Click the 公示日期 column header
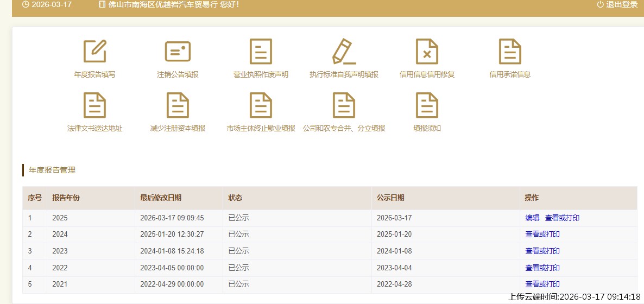This screenshot has height=304, width=644. [x=390, y=198]
